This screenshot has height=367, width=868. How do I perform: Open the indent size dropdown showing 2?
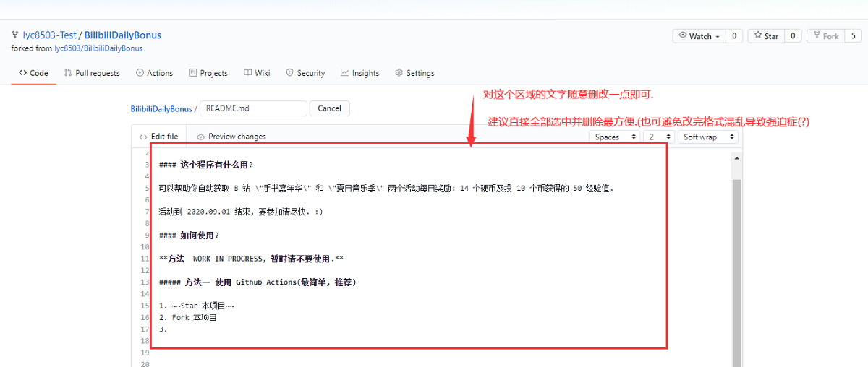[x=658, y=137]
